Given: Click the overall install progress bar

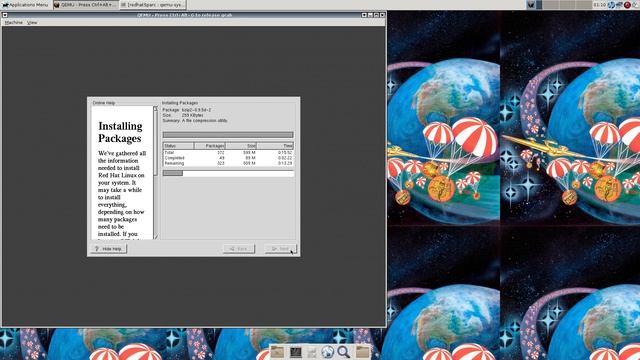Looking at the screenshot, I should coord(228,173).
